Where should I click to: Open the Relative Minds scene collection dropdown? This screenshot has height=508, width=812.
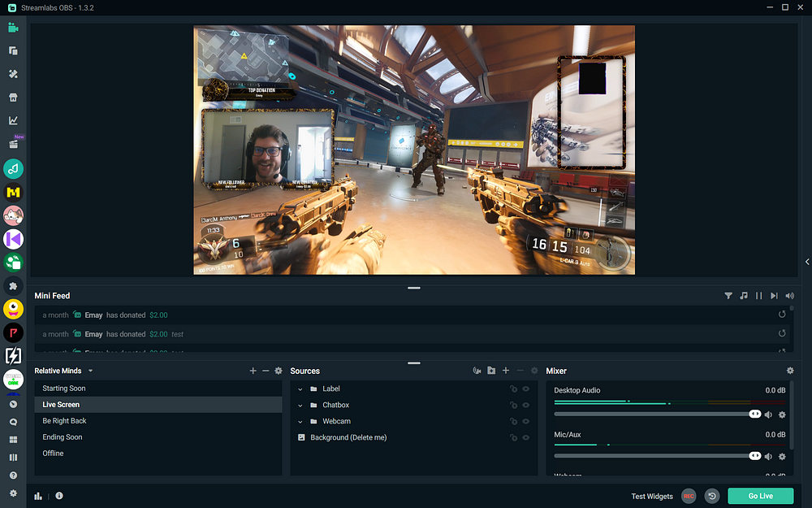(63, 371)
